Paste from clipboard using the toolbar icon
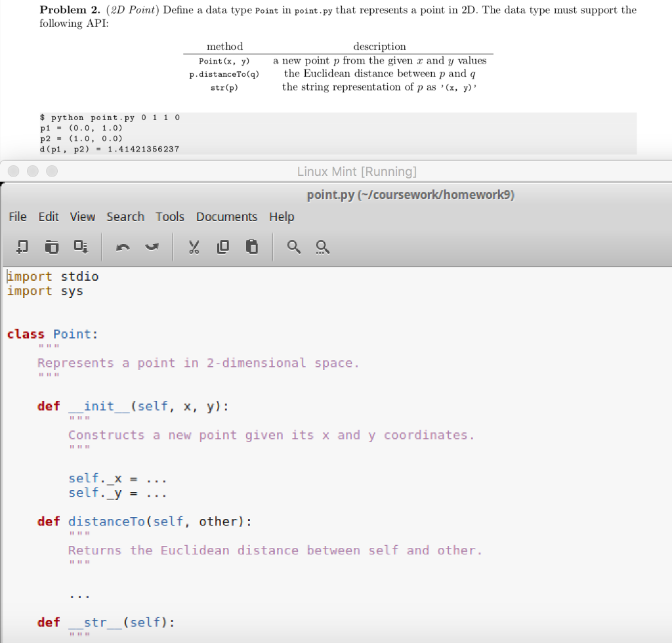This screenshot has width=672, height=643. click(252, 246)
